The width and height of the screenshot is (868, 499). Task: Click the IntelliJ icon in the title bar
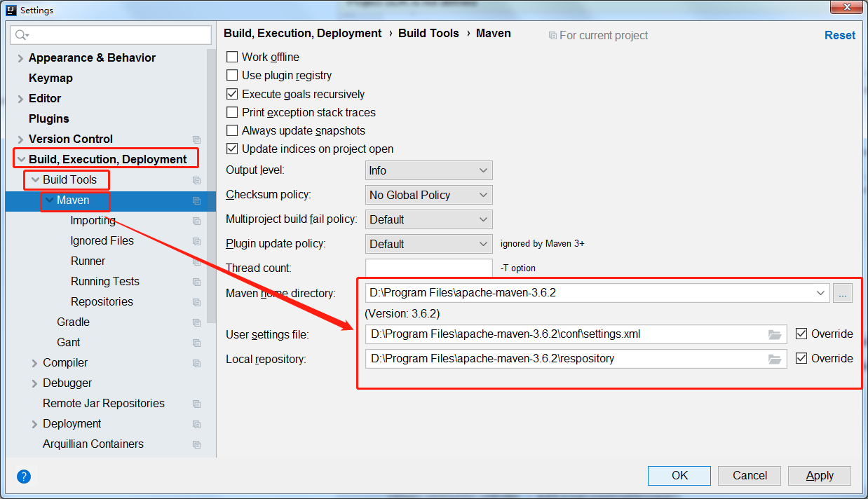tap(11, 10)
